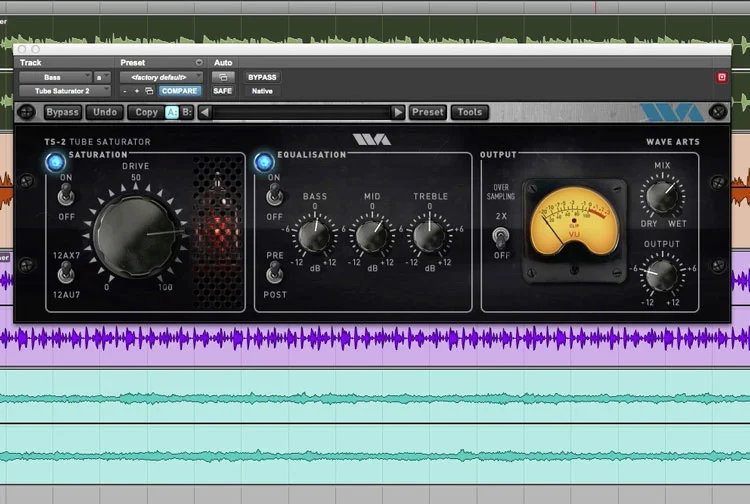Click the plug-in Bypass button
Image resolution: width=750 pixels, height=504 pixels.
point(62,112)
